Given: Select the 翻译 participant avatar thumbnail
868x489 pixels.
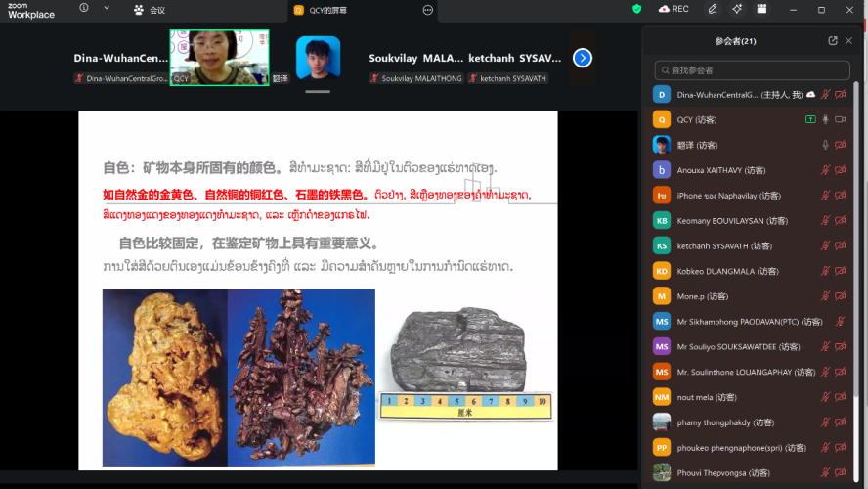Looking at the screenshot, I should [x=318, y=58].
